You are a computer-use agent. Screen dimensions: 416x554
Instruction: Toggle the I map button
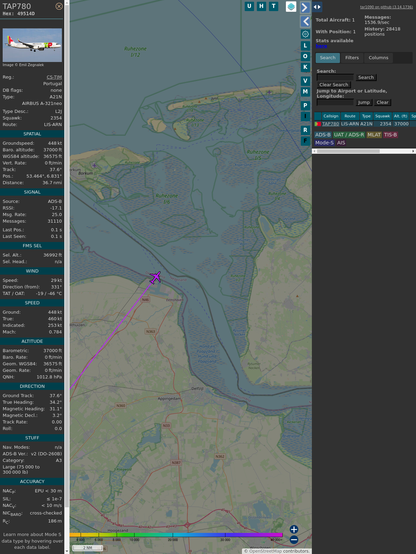pos(305,116)
